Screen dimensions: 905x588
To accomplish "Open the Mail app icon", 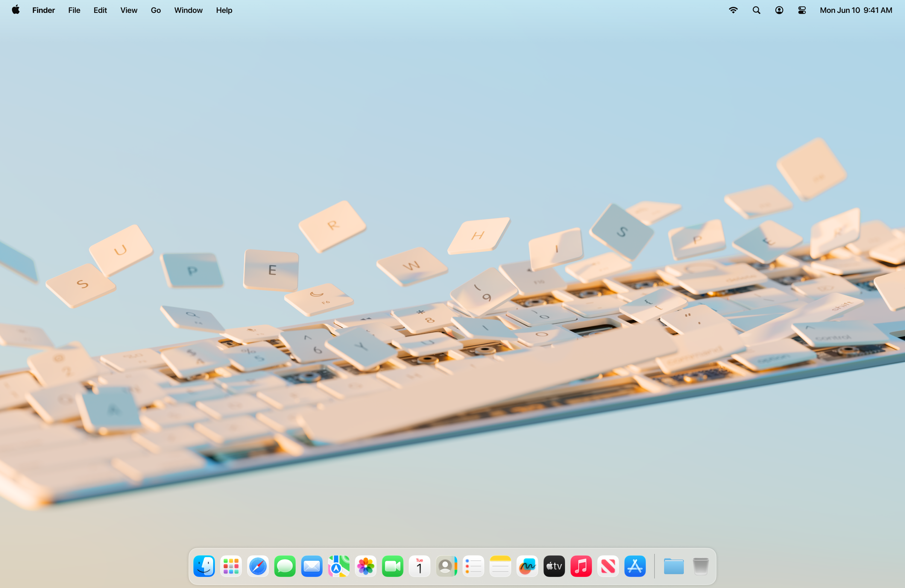I will click(312, 566).
